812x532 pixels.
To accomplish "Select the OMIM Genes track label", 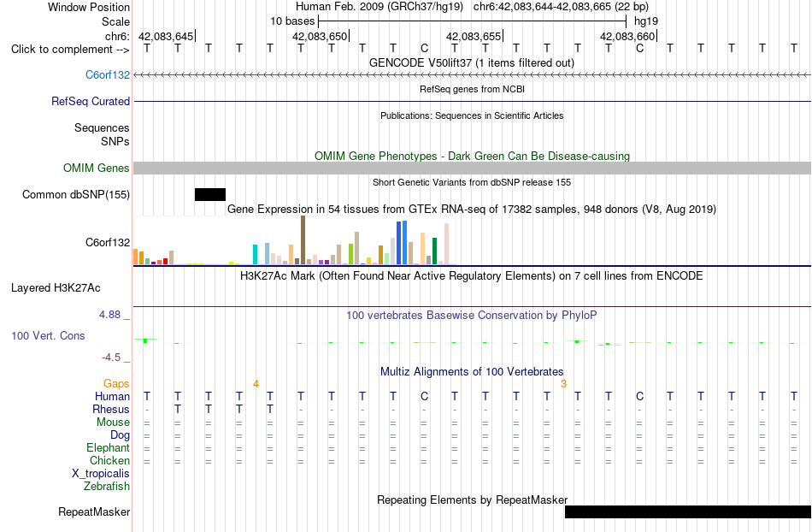I will coord(96,168).
